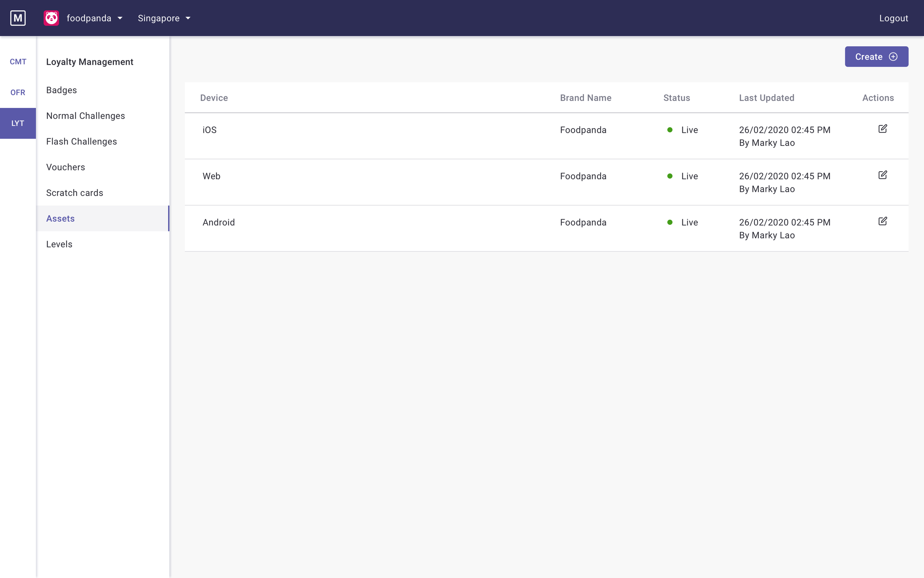
Task: Edit the Android asset row
Action: click(882, 222)
